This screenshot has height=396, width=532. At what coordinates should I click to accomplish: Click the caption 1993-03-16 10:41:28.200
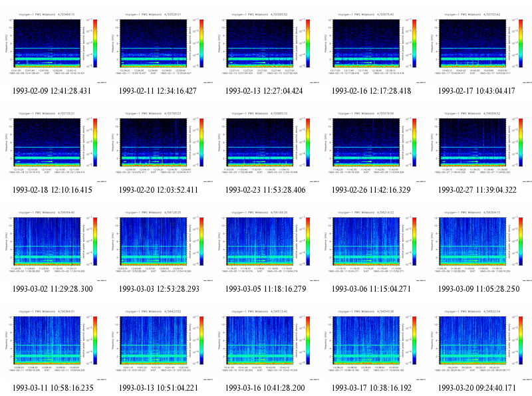click(265, 388)
